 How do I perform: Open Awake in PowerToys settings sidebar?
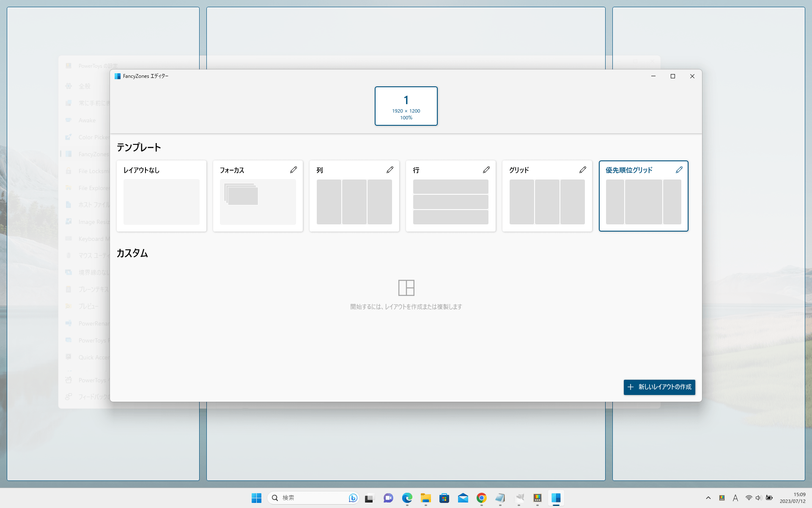[x=85, y=120]
